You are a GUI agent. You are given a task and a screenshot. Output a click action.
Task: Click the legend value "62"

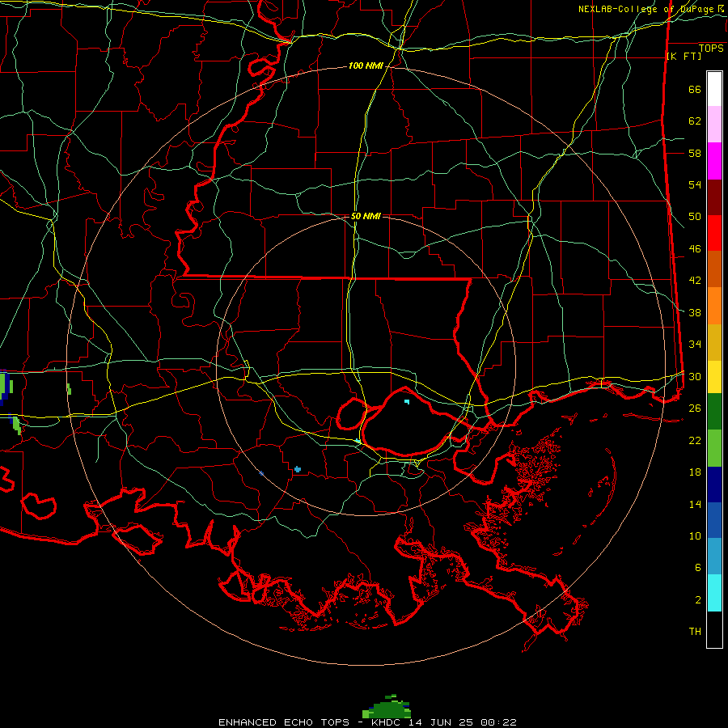pyautogui.click(x=695, y=121)
